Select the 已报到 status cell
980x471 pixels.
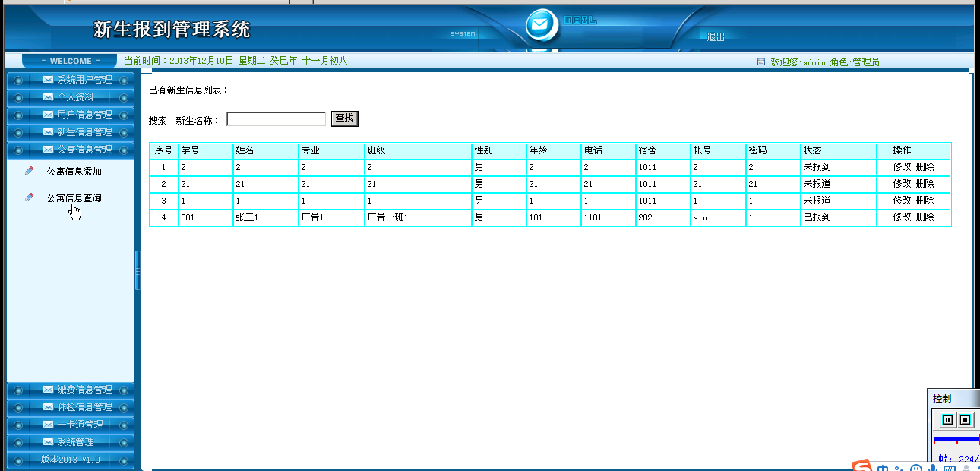[838, 217]
